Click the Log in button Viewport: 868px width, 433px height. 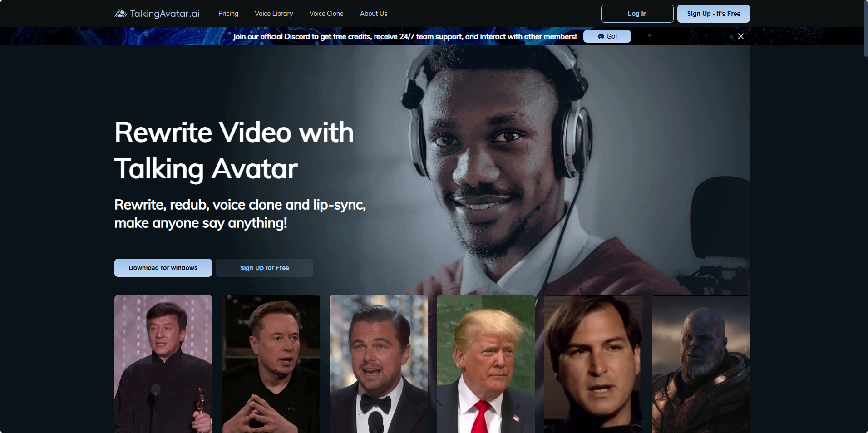tap(637, 14)
